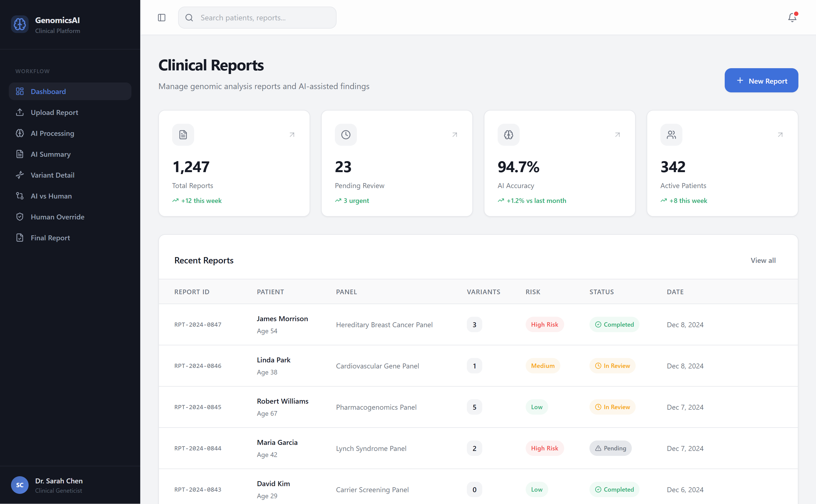This screenshot has width=816, height=504.
Task: Click the warning icon in Pending badge
Action: pyautogui.click(x=598, y=448)
